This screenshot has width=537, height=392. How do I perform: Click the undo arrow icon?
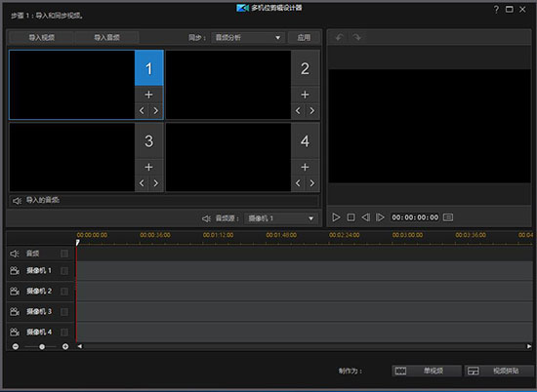340,37
